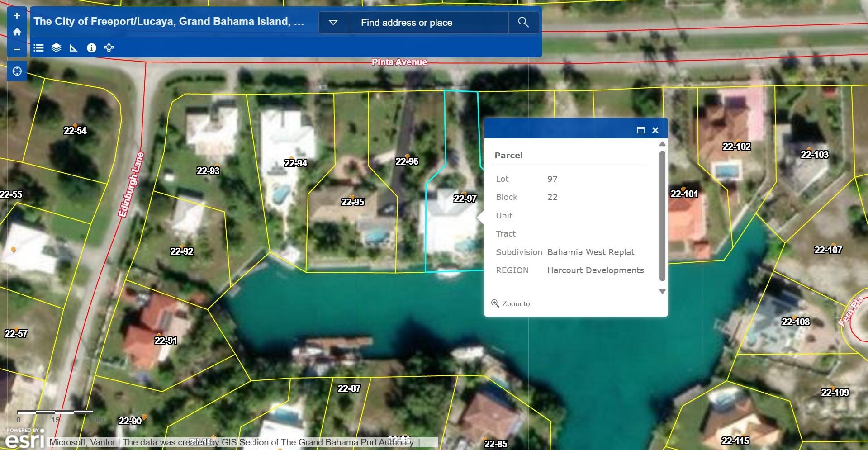Maximize the Parcel popup window
Screen dimensions: 868x450
(640, 130)
